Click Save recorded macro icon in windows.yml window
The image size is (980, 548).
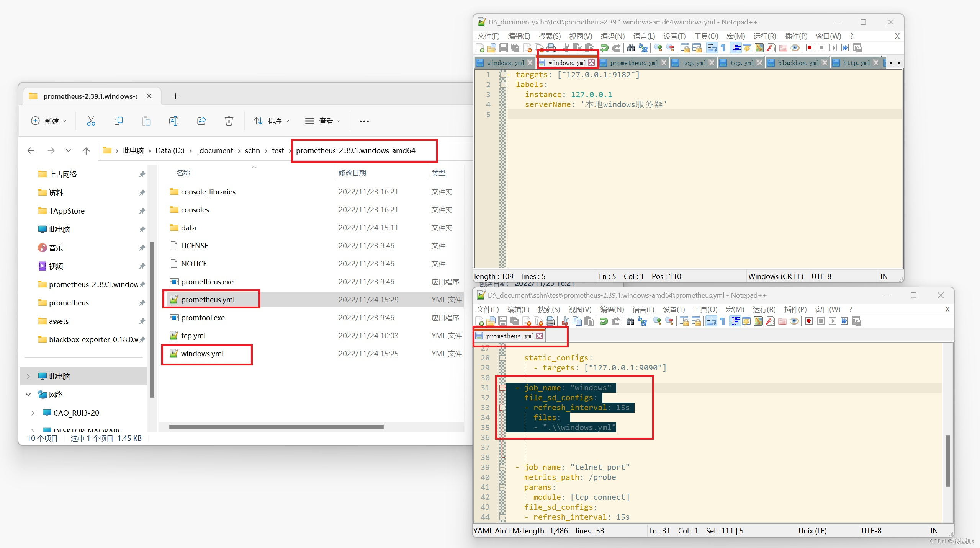(x=857, y=48)
